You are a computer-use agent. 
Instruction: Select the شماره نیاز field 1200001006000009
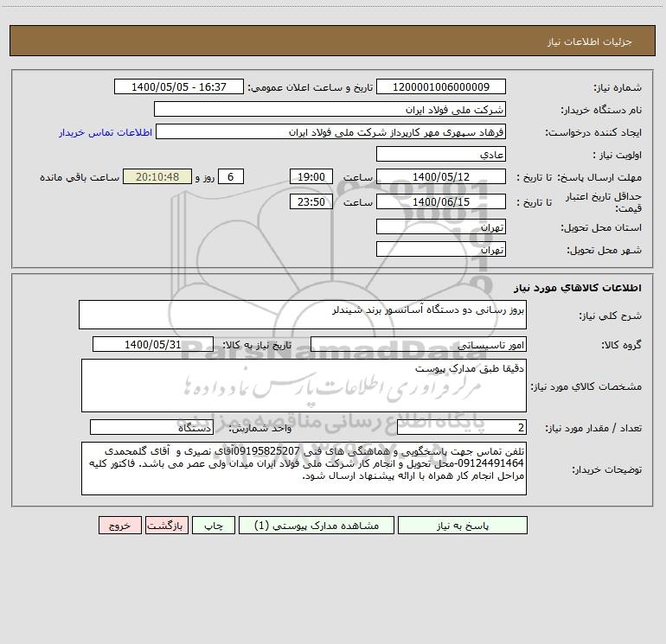441,86
